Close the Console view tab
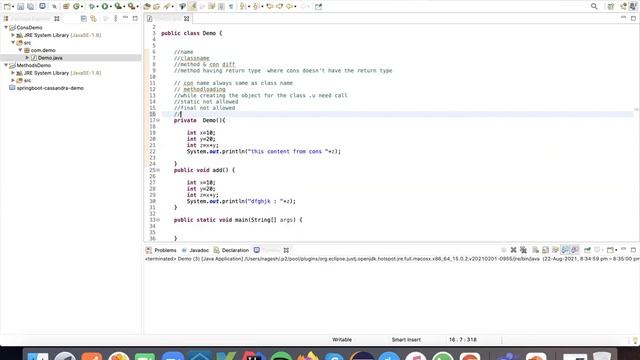 (286, 250)
